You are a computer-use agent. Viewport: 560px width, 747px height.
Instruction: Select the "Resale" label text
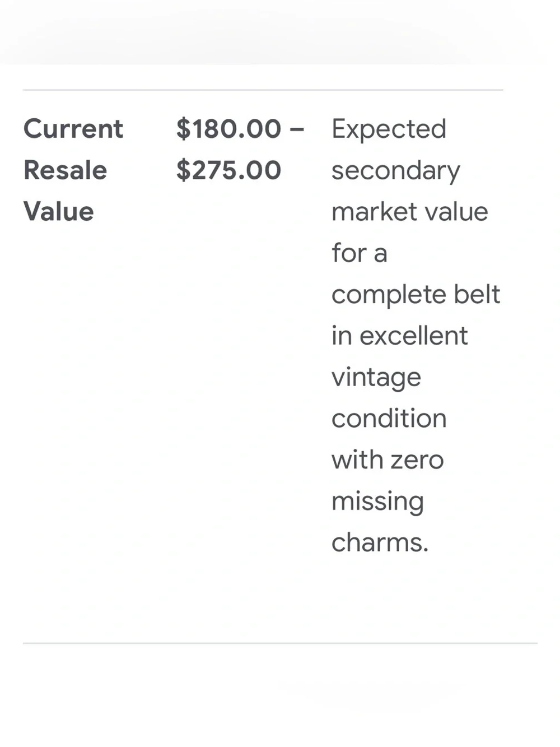(x=65, y=170)
